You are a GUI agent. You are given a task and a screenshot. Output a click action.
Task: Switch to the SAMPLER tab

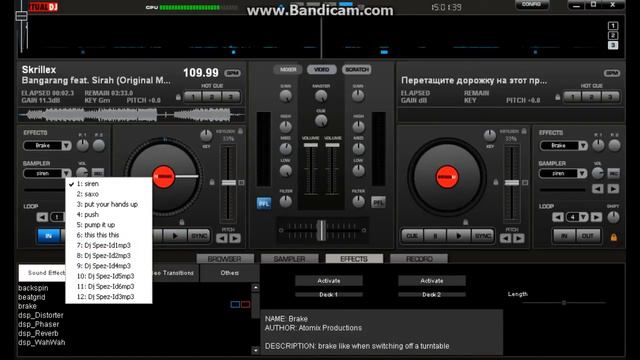289,259
